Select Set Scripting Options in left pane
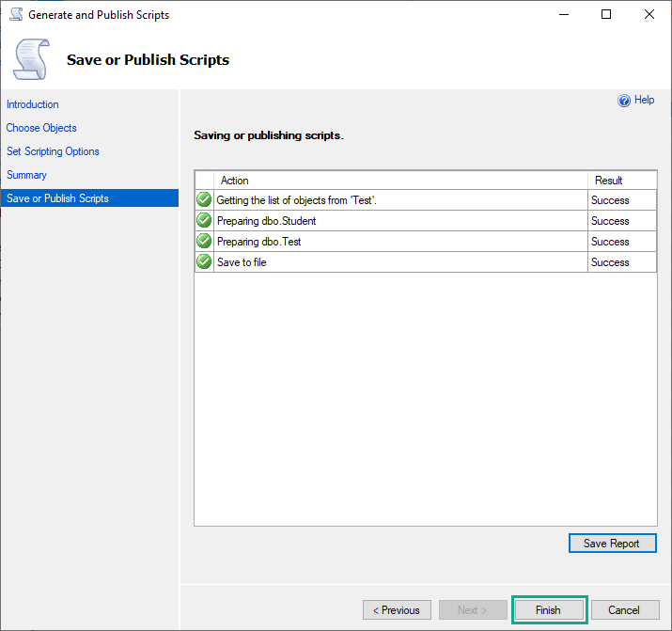 [x=53, y=151]
